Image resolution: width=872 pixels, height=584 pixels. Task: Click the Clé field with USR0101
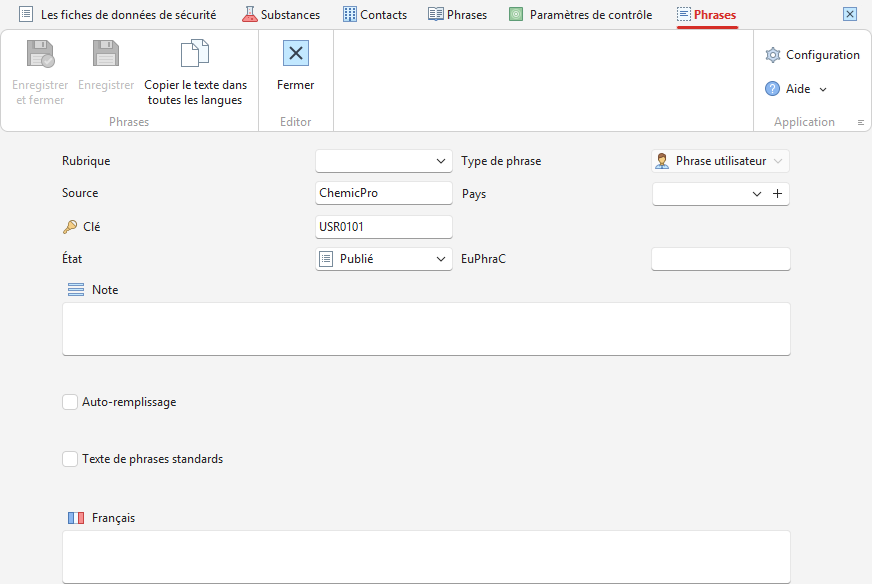384,227
